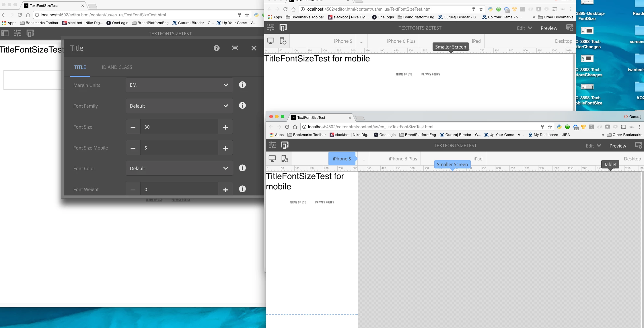Viewport: 644px width, 328px height.
Task: Click emulator icon in bottom window toolbar
Action: pyautogui.click(x=285, y=145)
